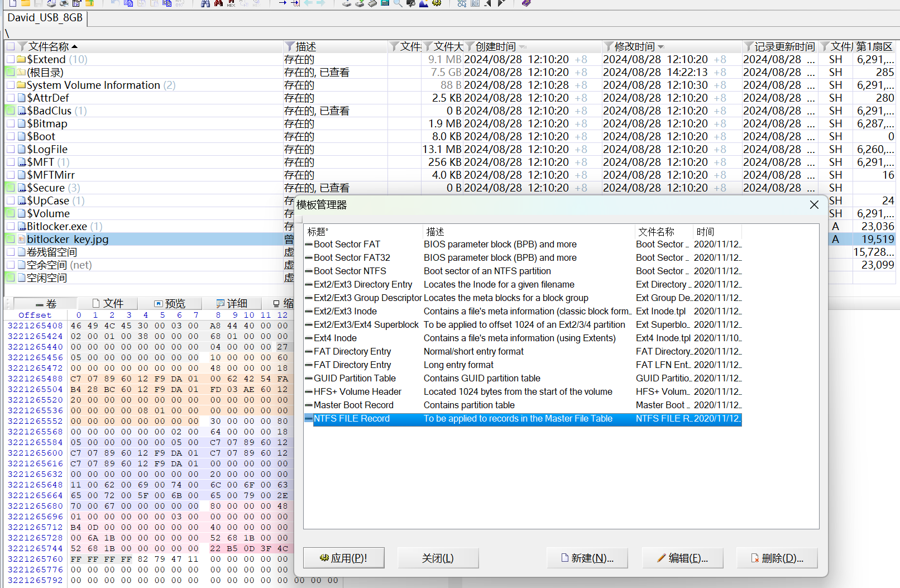Open the purple help book icon

tap(526, 3)
